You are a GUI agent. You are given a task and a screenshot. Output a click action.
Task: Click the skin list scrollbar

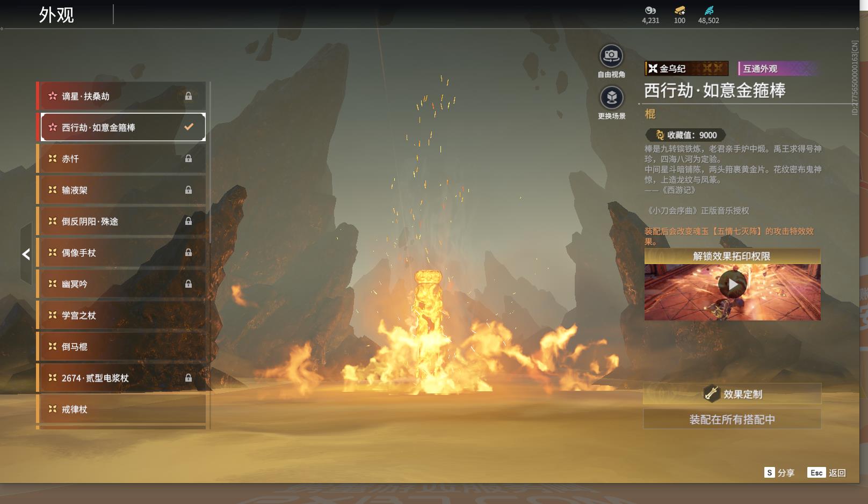pos(209,161)
